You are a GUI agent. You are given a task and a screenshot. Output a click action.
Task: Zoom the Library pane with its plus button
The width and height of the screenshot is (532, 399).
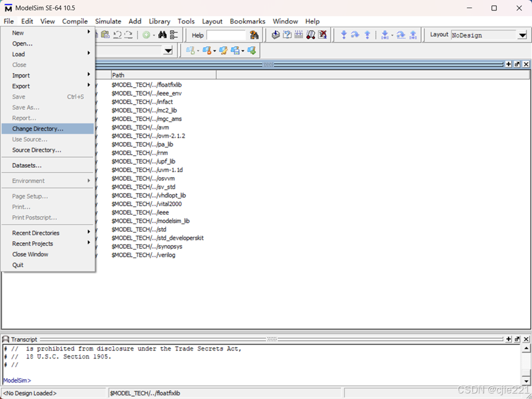click(508, 64)
